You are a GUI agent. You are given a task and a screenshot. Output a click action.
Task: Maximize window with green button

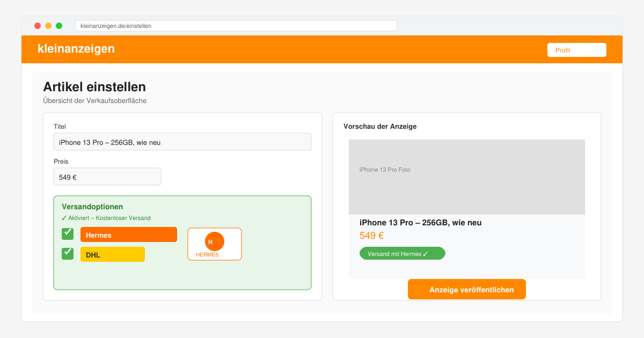[x=59, y=26]
